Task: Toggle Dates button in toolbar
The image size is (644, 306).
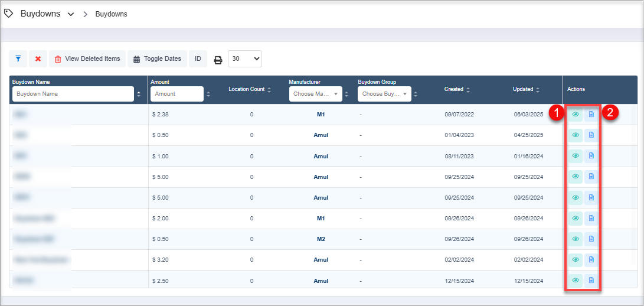Action: pos(157,59)
